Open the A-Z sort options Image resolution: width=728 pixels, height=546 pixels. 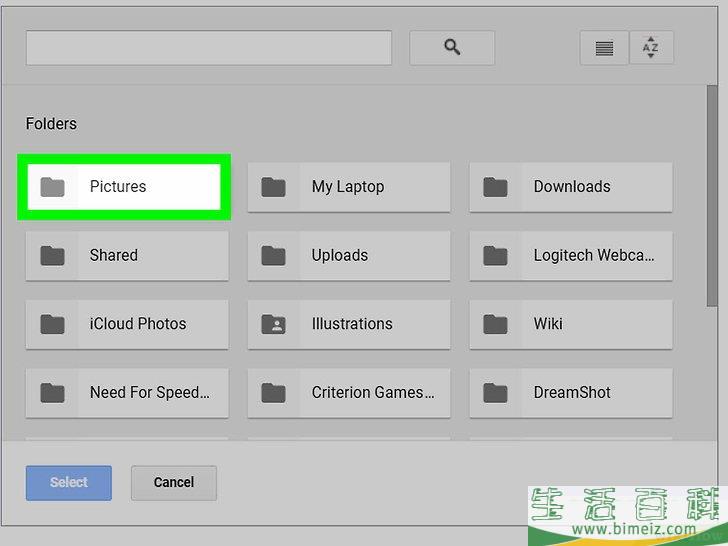tap(651, 48)
